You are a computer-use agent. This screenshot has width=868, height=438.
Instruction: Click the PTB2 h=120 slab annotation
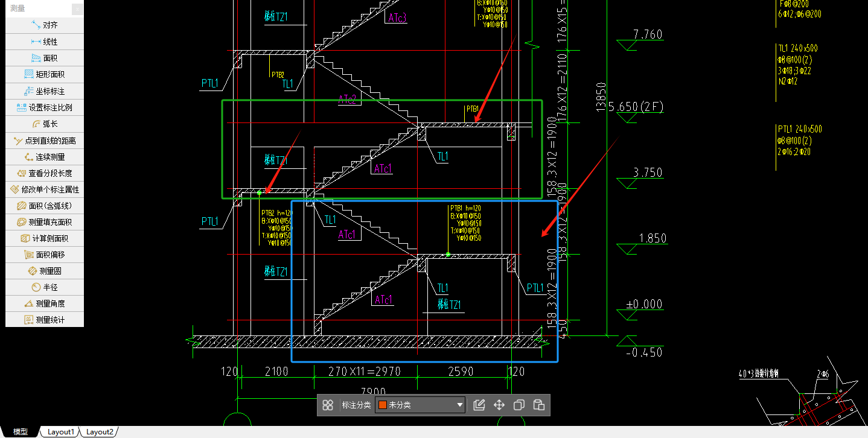coord(276,213)
